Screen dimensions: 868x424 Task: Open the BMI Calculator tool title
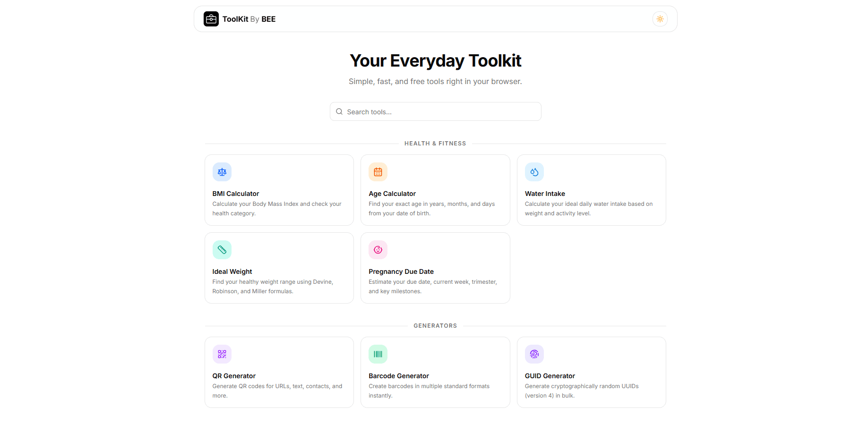[236, 194]
